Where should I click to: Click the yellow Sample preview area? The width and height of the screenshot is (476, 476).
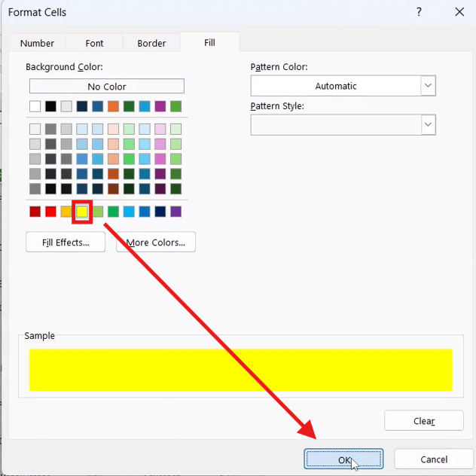241,370
